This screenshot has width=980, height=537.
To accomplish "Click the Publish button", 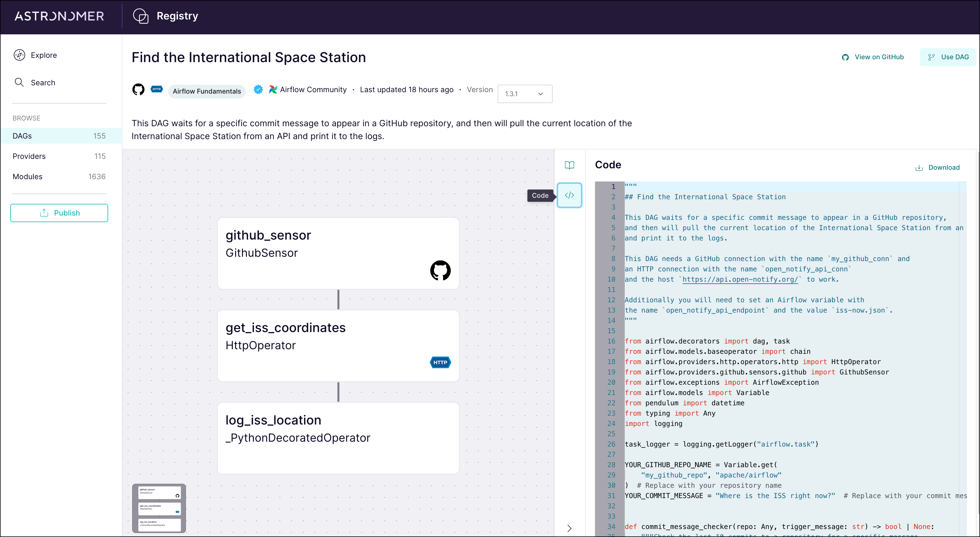I will [59, 213].
